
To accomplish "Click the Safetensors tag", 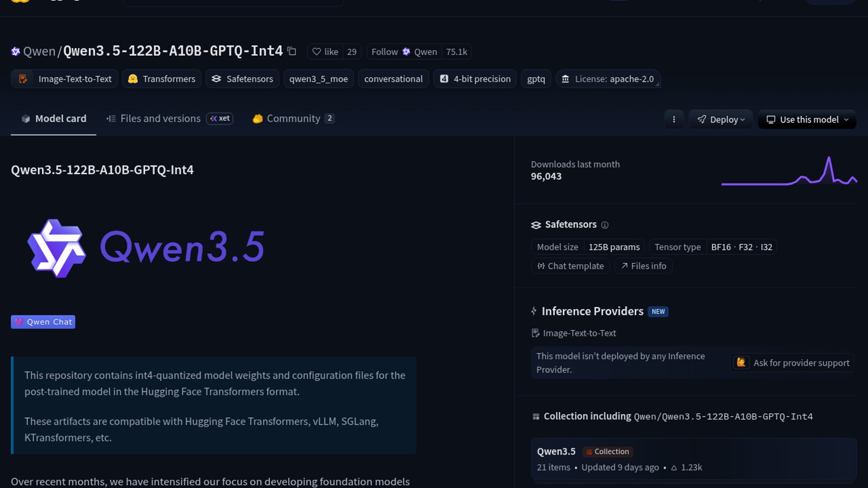I will pos(242,79).
